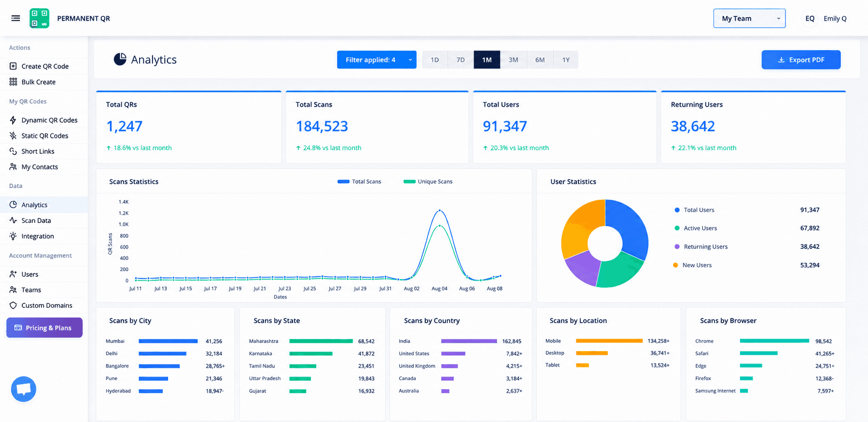Click the Maharashtra row in Scans by State
Screen dimensions: 868x422
point(312,341)
